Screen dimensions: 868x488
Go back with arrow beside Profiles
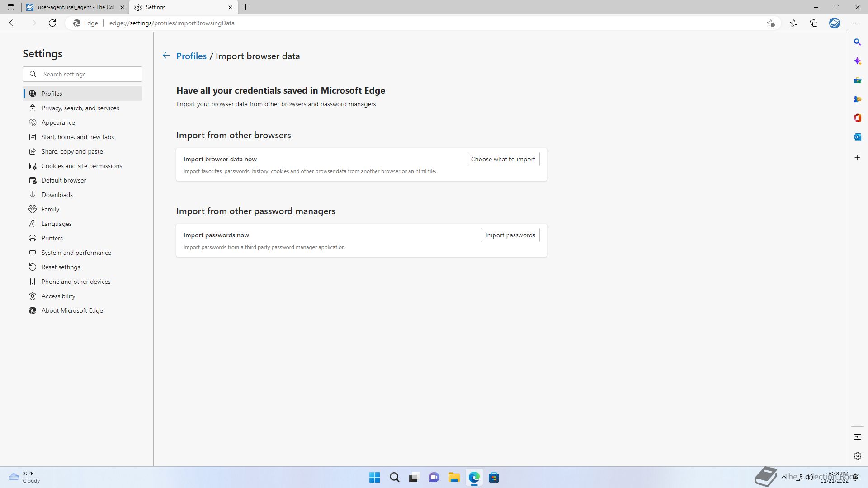[x=166, y=56]
